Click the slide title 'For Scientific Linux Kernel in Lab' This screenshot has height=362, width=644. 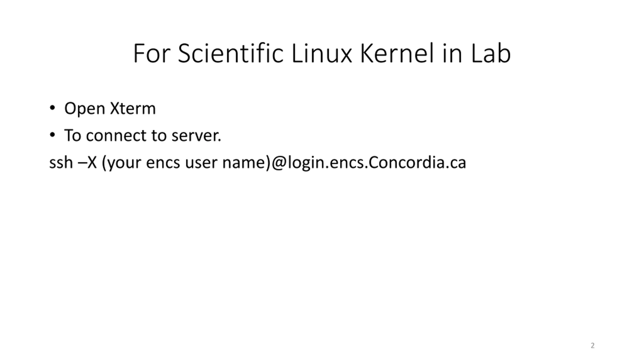[322, 53]
